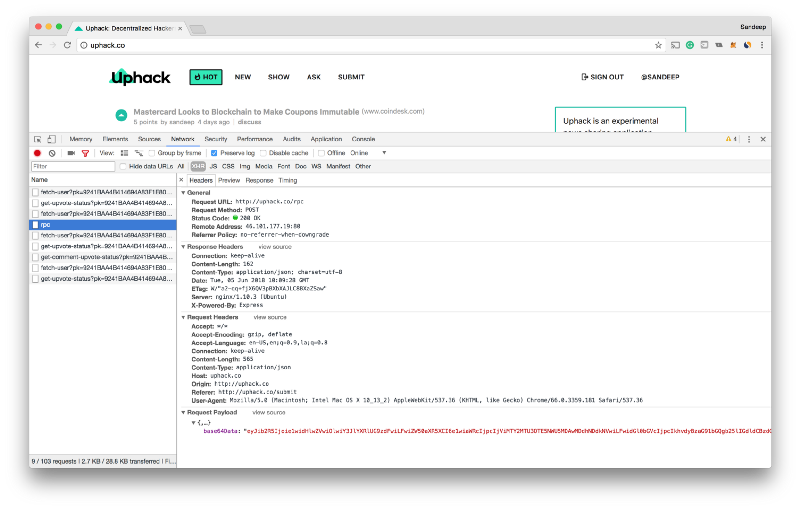This screenshot has width=800, height=509.
Task: Activate the inspect element picker
Action: click(37, 139)
